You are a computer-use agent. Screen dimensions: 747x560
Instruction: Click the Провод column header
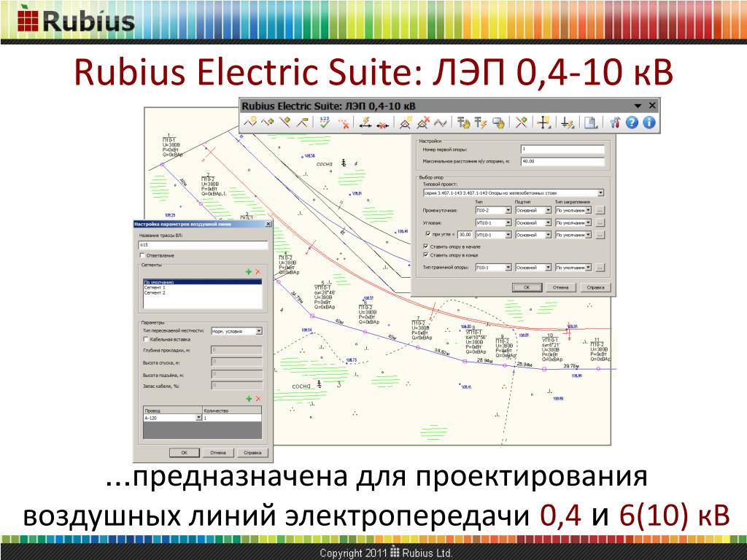point(173,410)
